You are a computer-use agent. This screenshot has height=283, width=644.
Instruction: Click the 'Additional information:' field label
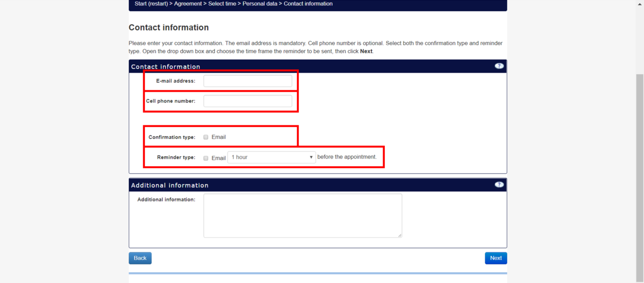click(x=166, y=199)
